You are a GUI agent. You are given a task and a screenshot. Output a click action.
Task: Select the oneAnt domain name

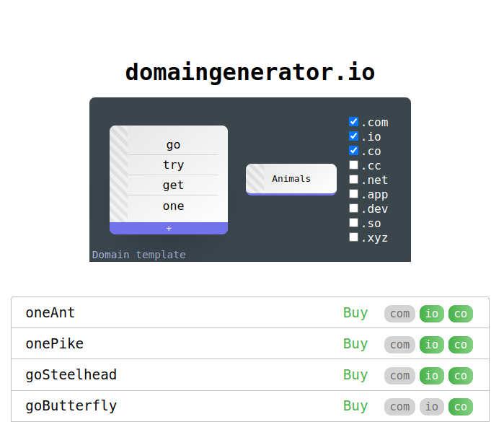click(50, 312)
